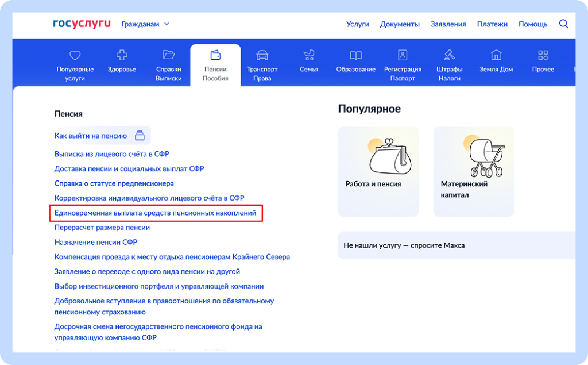
Task: Expand the Гражданам dropdown
Action: [145, 24]
